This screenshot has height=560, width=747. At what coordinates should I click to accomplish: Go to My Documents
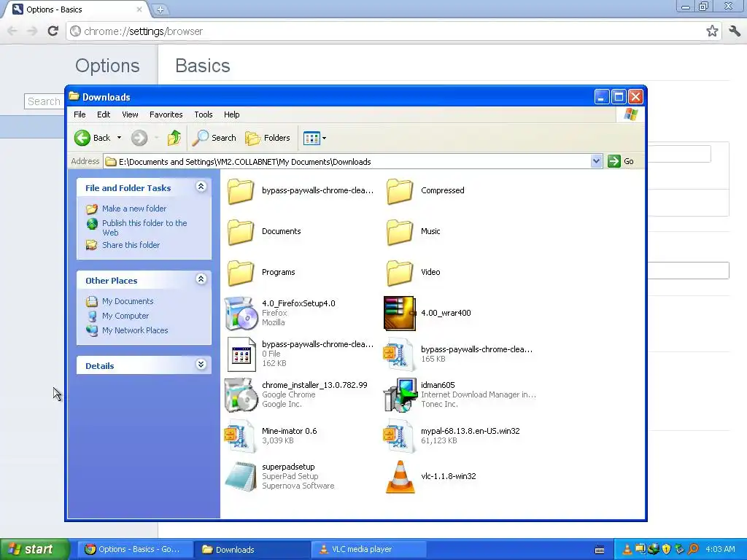128,301
